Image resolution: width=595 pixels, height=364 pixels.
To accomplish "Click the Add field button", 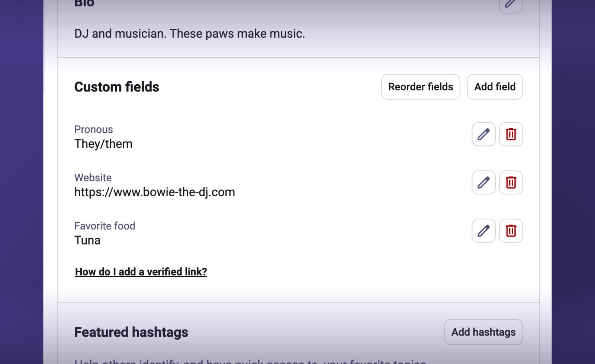I will pyautogui.click(x=495, y=87).
